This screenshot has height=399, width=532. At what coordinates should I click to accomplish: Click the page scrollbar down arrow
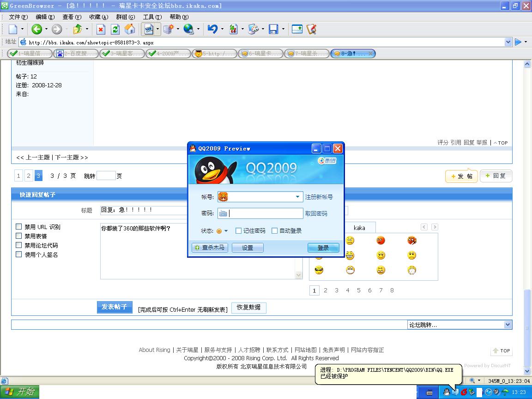(x=527, y=371)
